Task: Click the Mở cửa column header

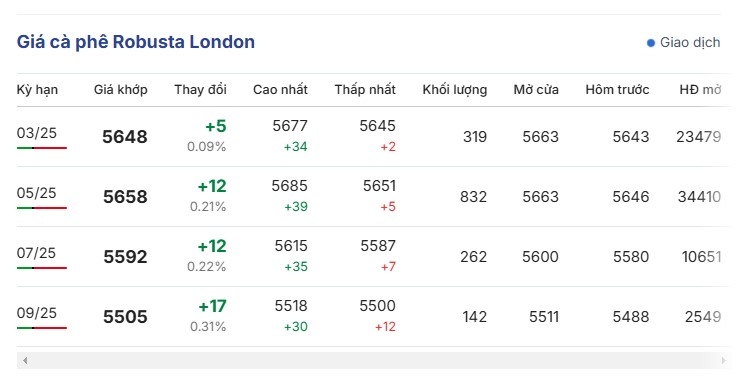Action: [536, 90]
